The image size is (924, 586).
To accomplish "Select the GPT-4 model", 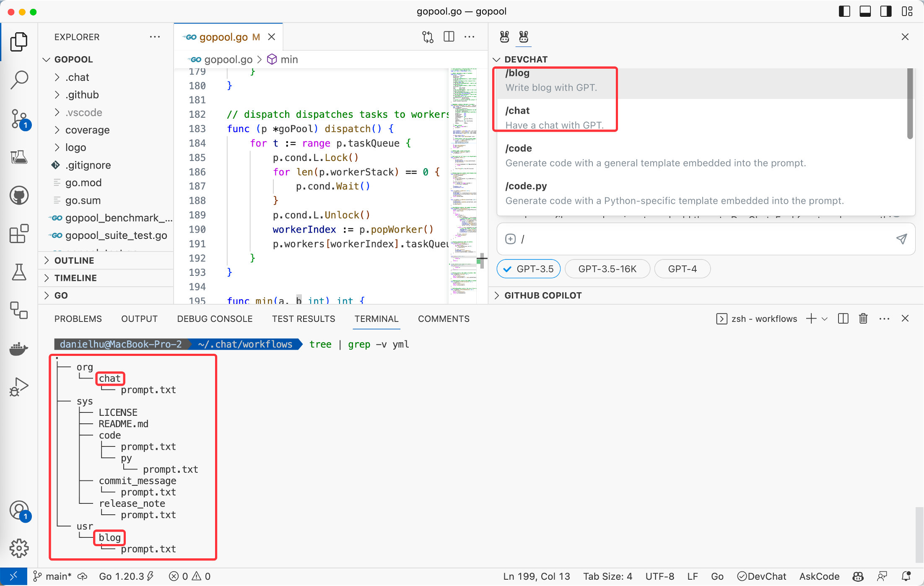I will click(x=682, y=269).
